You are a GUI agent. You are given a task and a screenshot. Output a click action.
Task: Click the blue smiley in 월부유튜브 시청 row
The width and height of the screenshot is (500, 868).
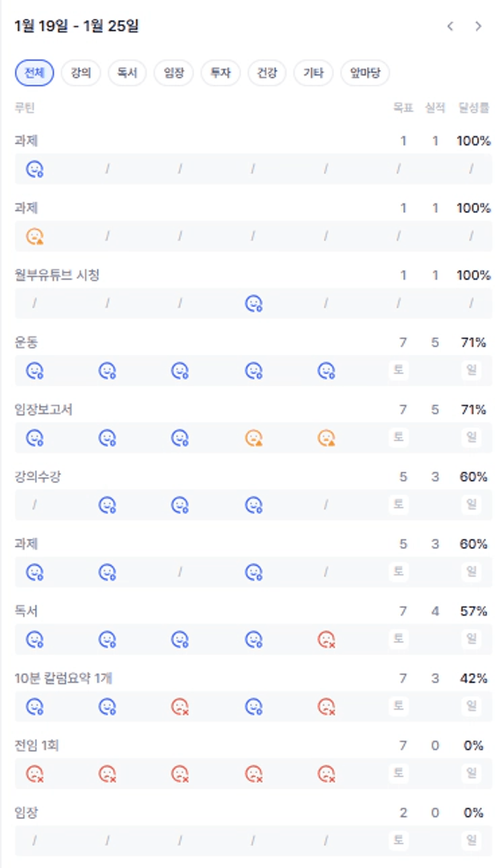point(253,303)
